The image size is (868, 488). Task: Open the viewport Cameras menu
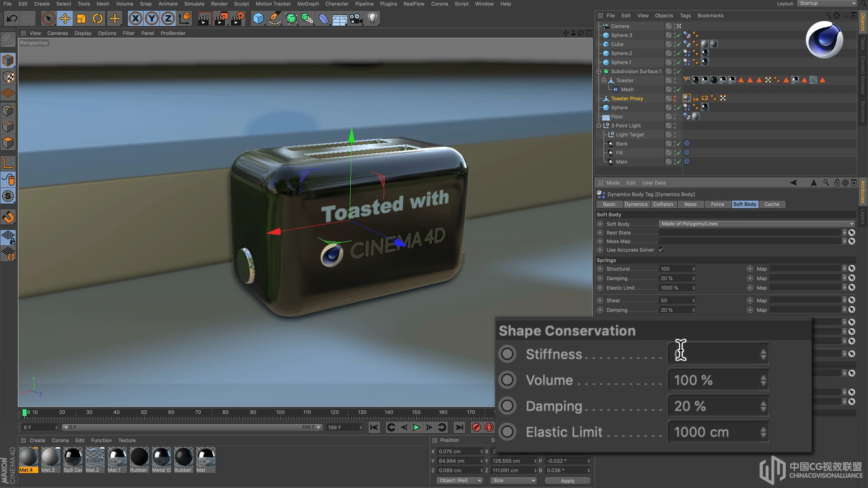(x=57, y=33)
